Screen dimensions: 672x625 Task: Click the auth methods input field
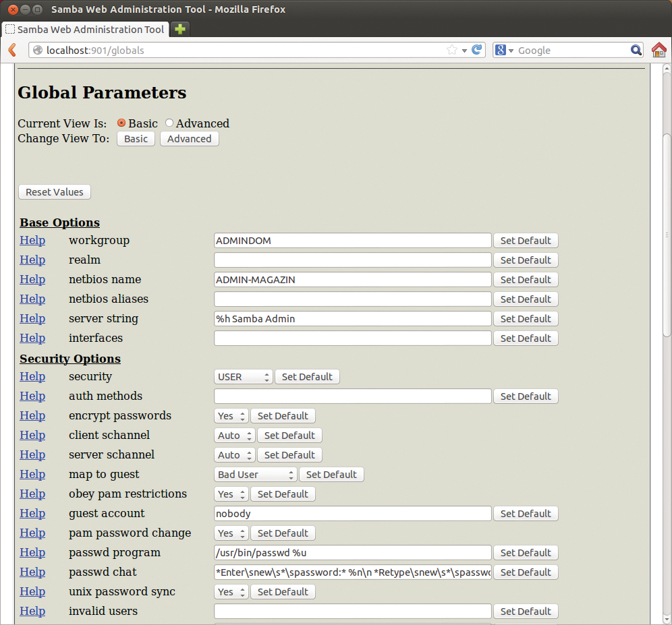[353, 396]
